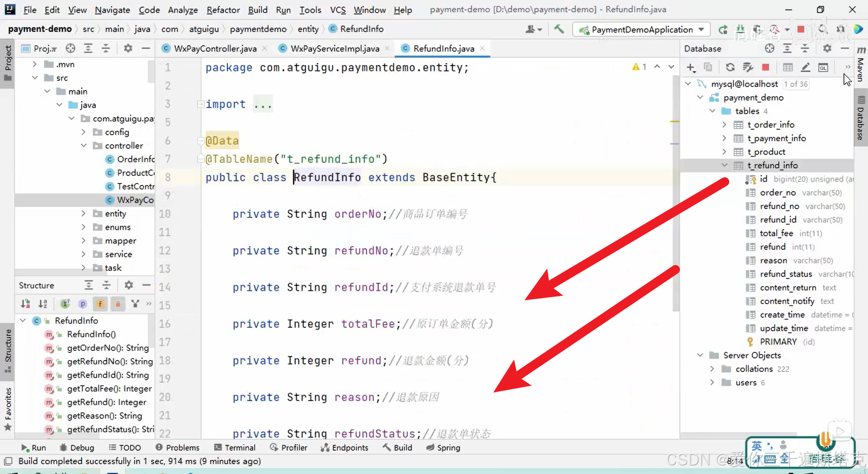Screen dimensions: 868x474
Task: Toggle the Maven side tool window
Action: point(861,64)
